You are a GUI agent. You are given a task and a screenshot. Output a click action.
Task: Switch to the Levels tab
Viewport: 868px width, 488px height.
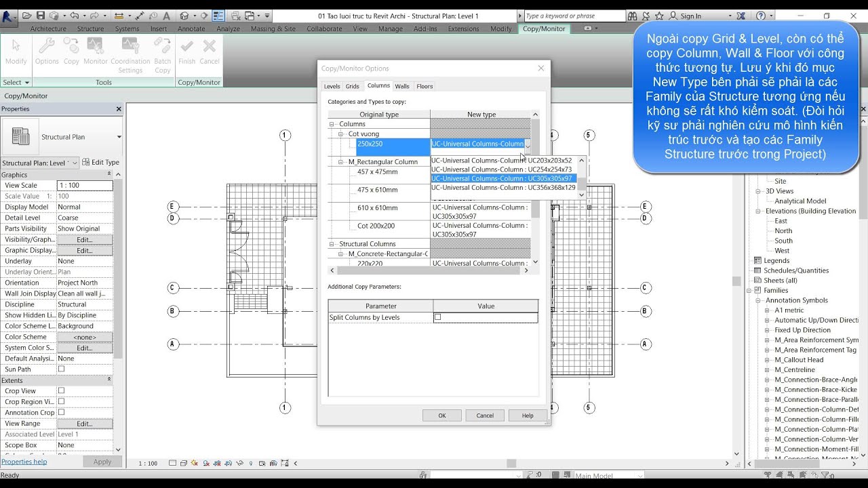[x=332, y=86]
